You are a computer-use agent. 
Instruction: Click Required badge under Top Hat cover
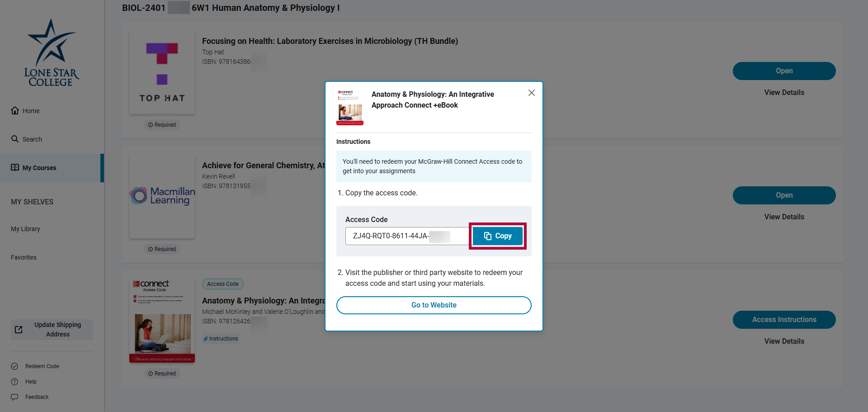coord(162,125)
